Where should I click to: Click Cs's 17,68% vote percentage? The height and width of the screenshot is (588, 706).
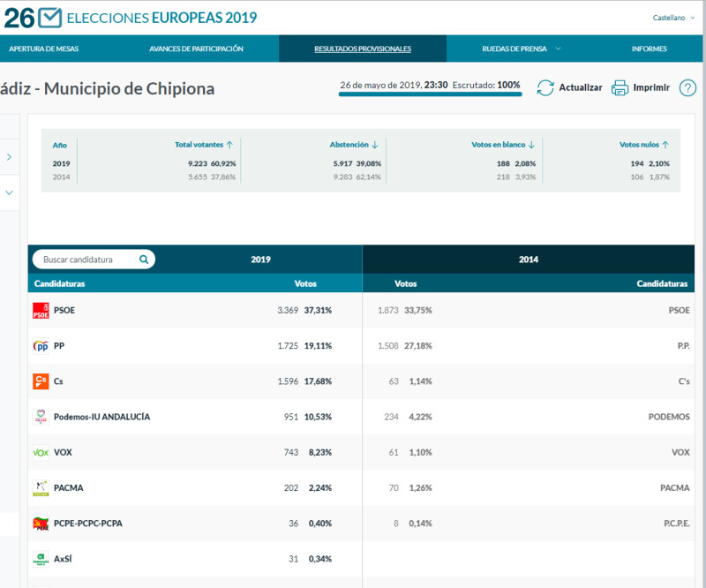tap(318, 381)
